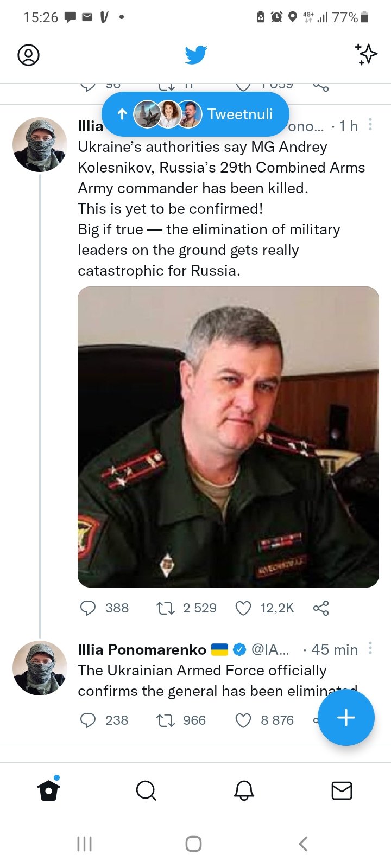Open the Notifications bell tab
This screenshot has width=391, height=868.
(244, 791)
